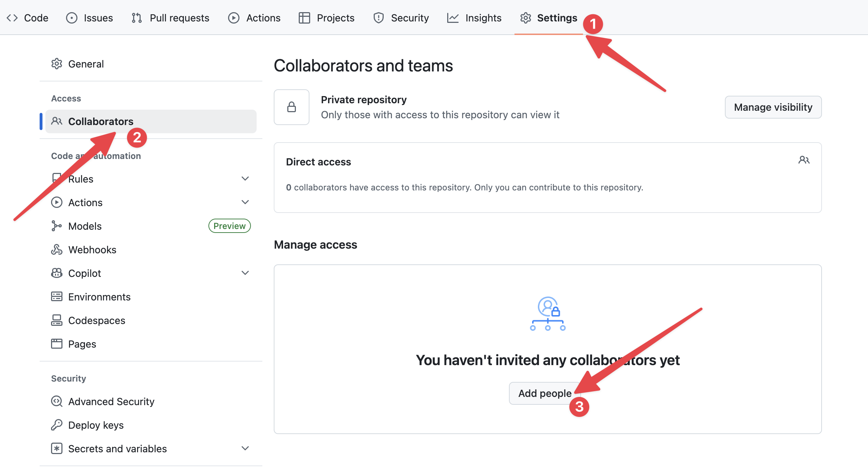Click the Insights graph icon
This screenshot has height=473, width=868.
(453, 18)
